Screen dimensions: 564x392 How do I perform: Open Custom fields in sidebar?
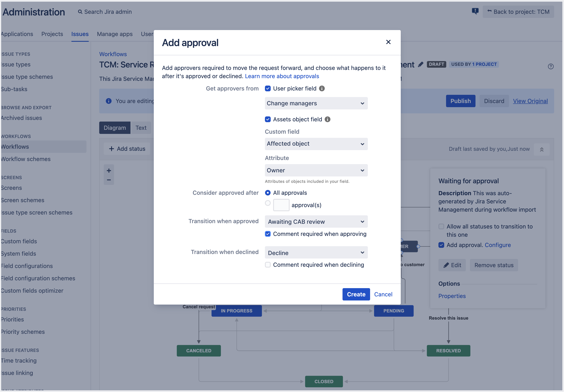point(19,241)
